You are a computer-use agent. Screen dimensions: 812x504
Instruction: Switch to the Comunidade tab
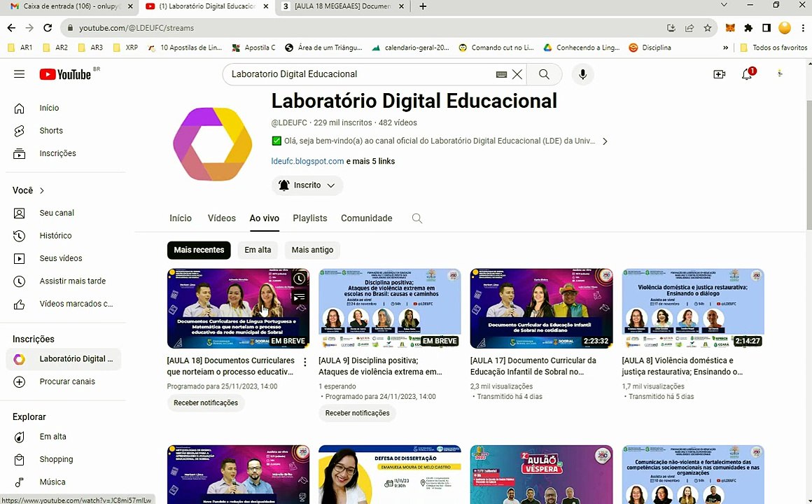pos(367,218)
